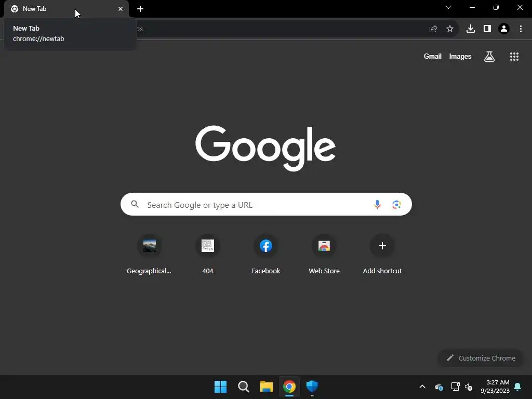Close the New Tab tab

tap(121, 9)
